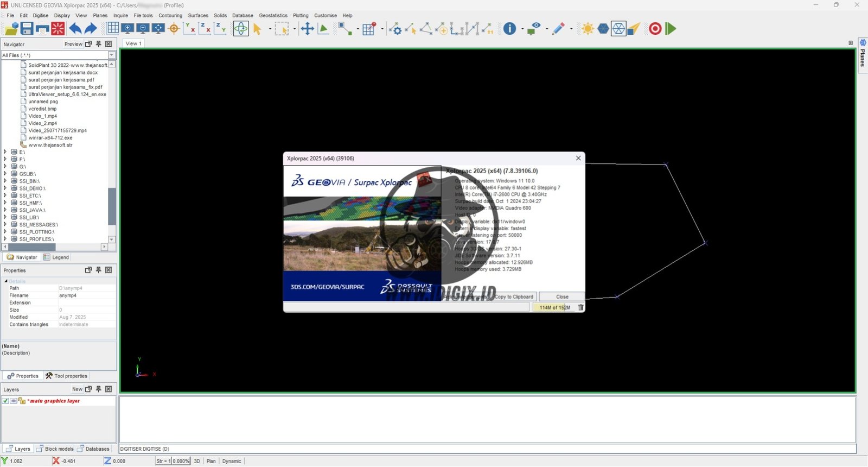Expand the SSI_DEMO:\ tree node

(5, 188)
